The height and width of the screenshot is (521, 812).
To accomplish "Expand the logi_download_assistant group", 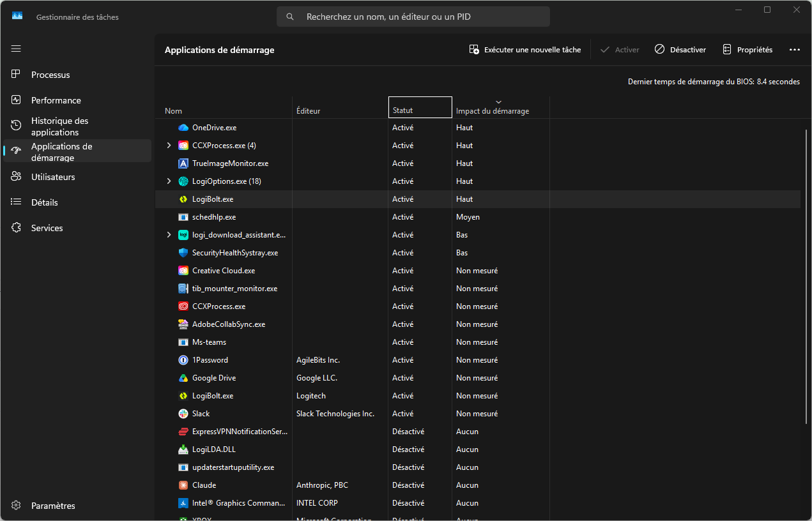I will click(x=169, y=235).
